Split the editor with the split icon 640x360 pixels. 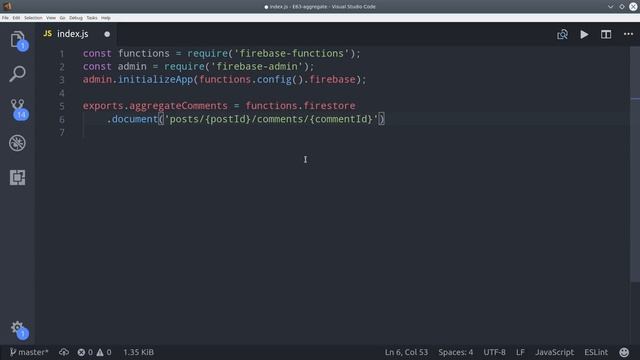(x=606, y=34)
